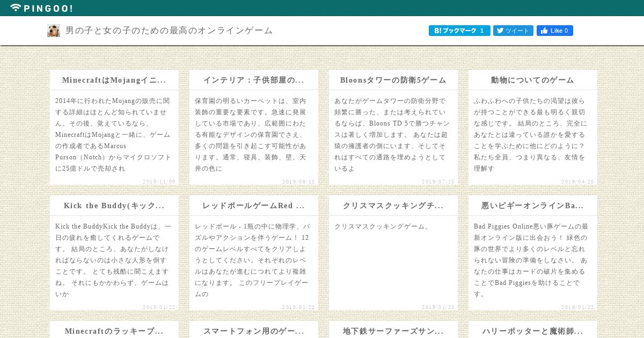Screen dimensions: 644x338
Task: Click the Facebook Like button
Action: coord(555,31)
